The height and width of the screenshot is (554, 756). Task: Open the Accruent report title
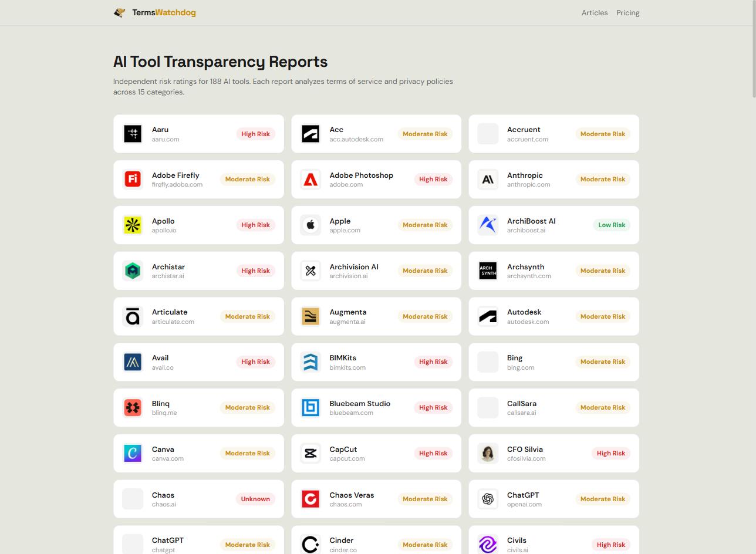pyautogui.click(x=524, y=130)
